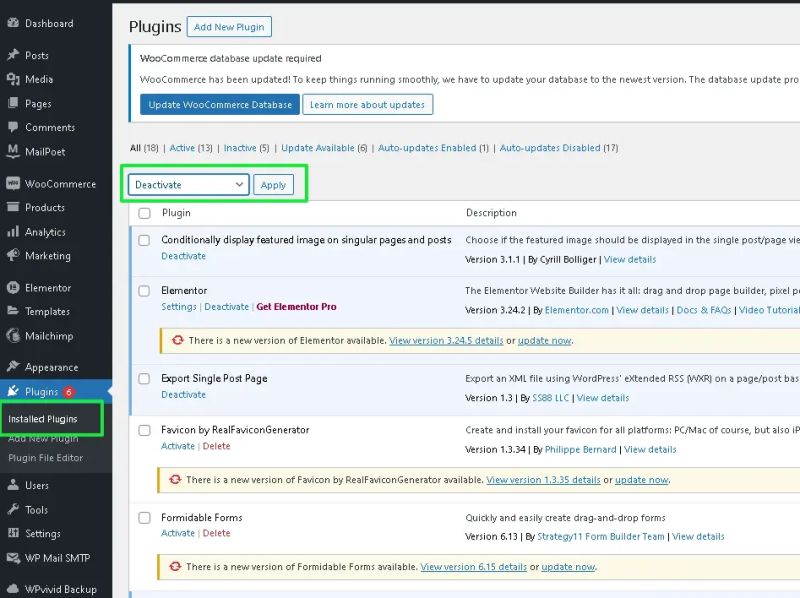Click Apply bulk action button
The height and width of the screenshot is (598, 800).
273,185
